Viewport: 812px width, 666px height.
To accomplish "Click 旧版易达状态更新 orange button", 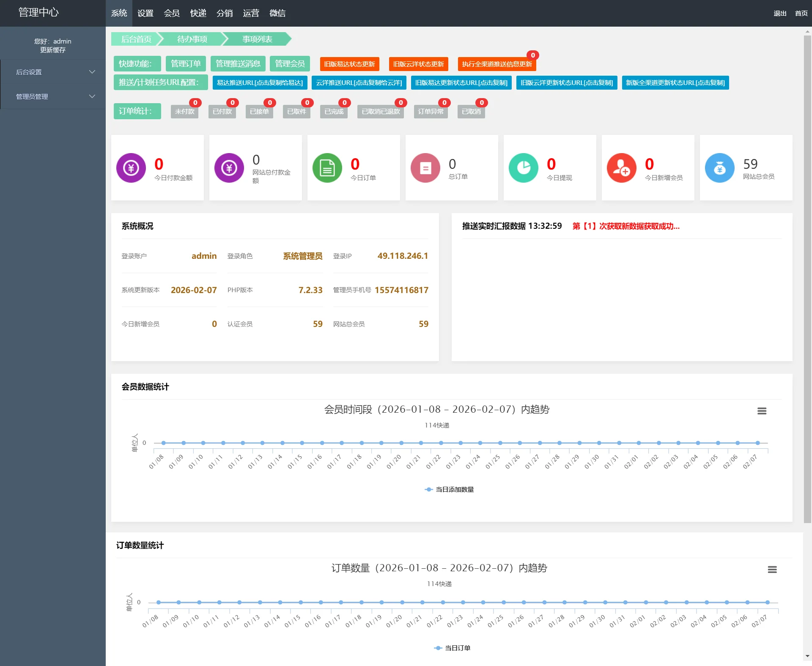I will 349,64.
